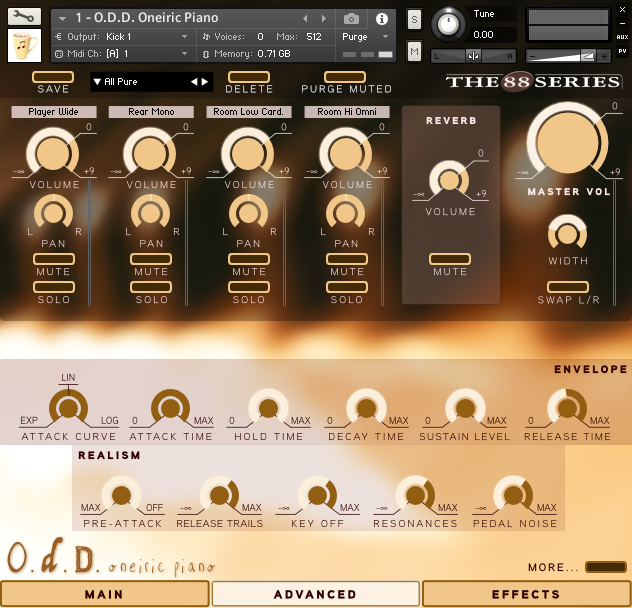Image resolution: width=632 pixels, height=608 pixels.
Task: Open the Room Hi Omni mic selector
Action: click(347, 112)
